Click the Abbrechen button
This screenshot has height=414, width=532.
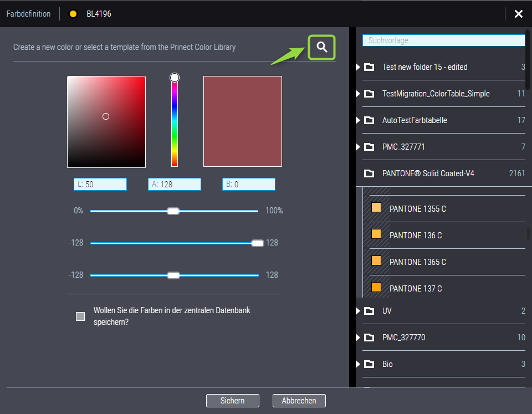(299, 401)
